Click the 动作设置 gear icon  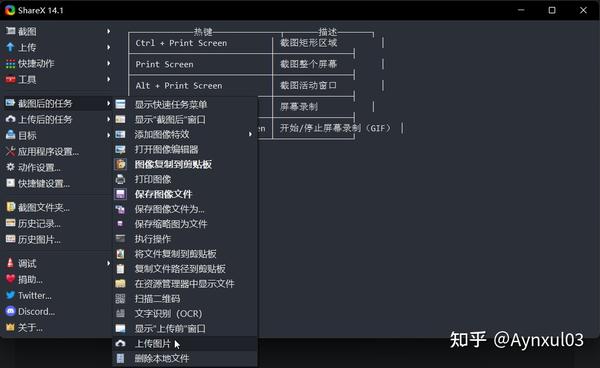[10, 167]
